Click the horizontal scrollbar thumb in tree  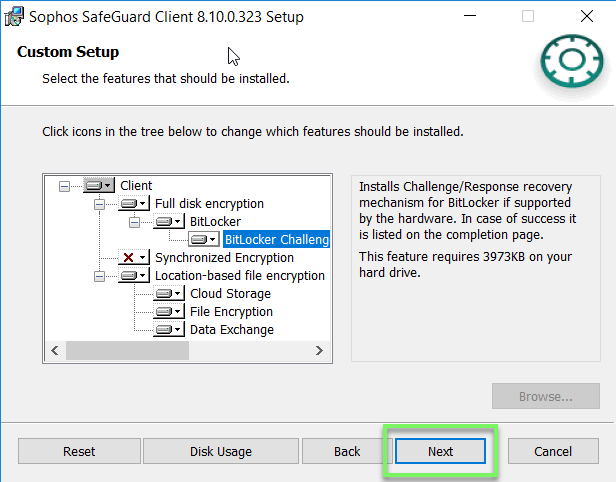127,350
